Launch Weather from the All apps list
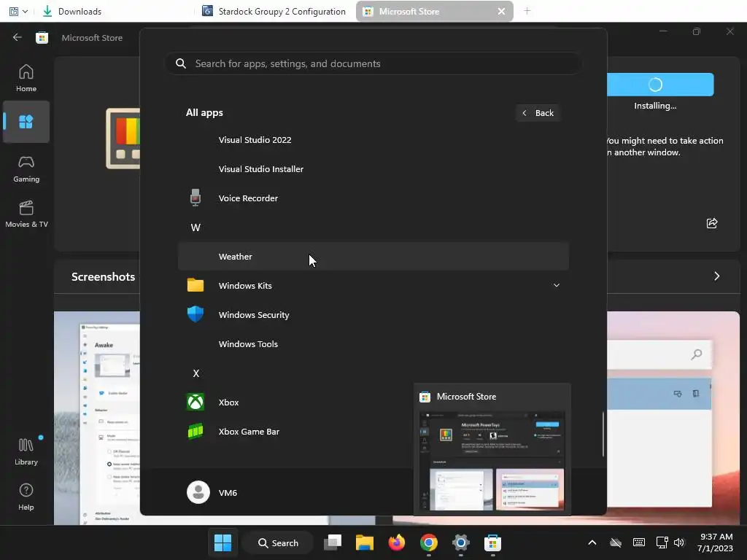Viewport: 747px width, 560px height. (373, 256)
